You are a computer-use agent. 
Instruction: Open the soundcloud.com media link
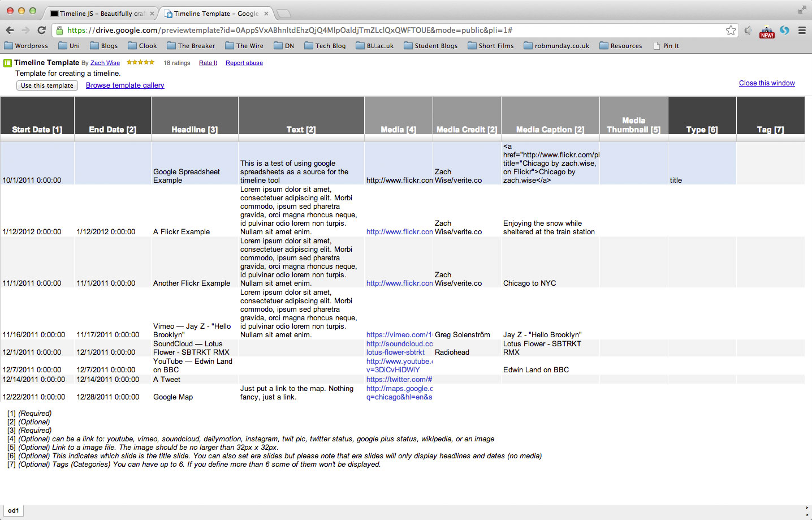click(399, 348)
